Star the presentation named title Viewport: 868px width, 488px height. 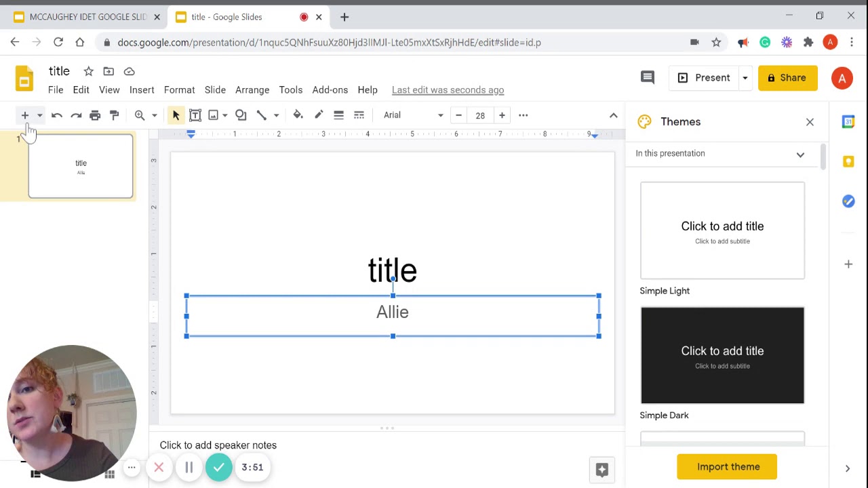pyautogui.click(x=88, y=71)
